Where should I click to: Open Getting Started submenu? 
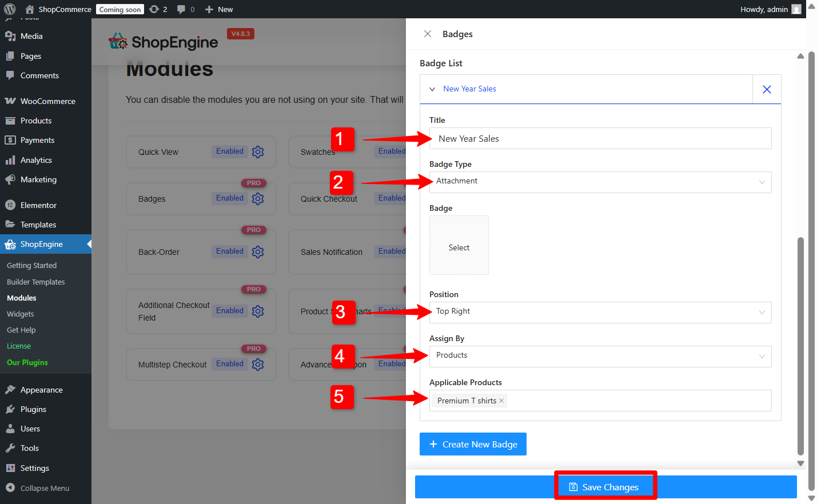(x=31, y=266)
